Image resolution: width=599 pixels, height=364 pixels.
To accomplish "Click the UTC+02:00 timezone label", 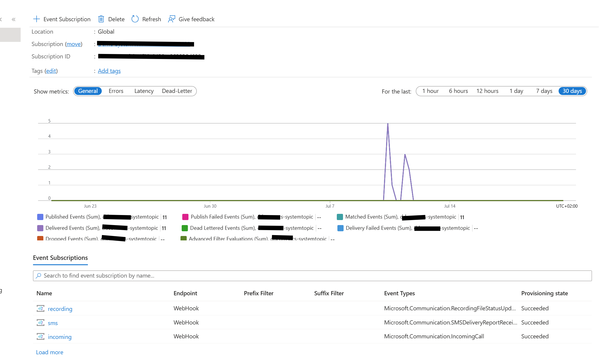I will click(x=567, y=206).
